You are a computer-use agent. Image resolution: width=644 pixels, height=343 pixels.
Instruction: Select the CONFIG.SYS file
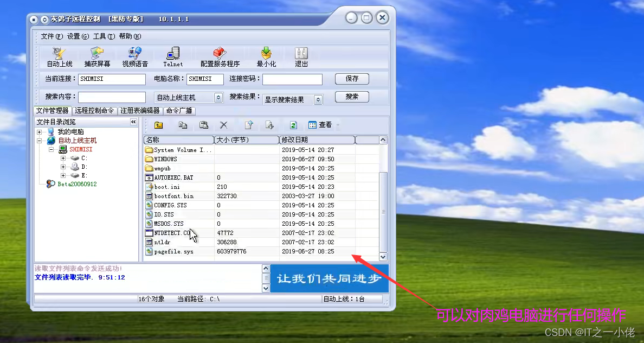(166, 205)
